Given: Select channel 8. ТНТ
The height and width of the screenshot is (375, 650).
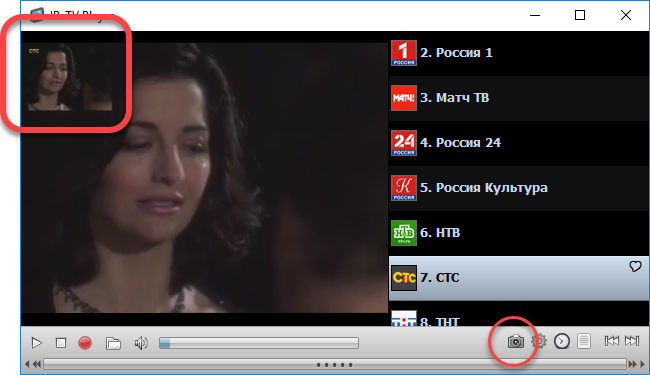Looking at the screenshot, I should pyautogui.click(x=519, y=314).
